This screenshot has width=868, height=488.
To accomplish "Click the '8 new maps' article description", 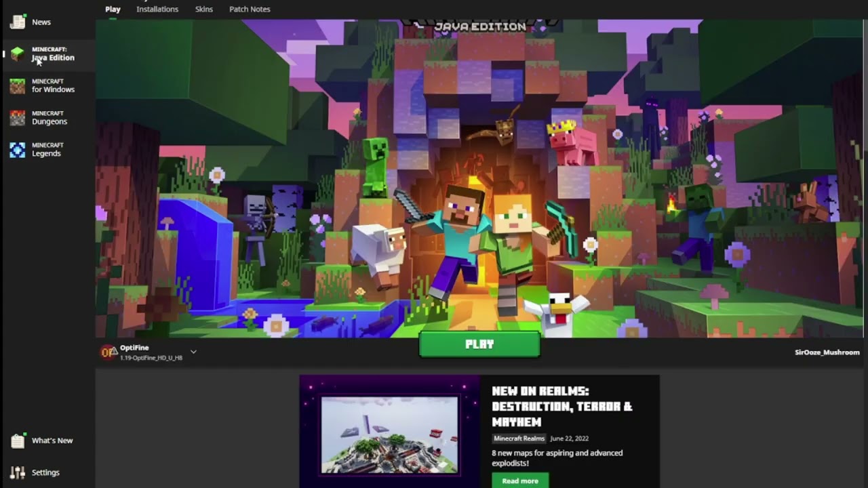I will tap(557, 458).
